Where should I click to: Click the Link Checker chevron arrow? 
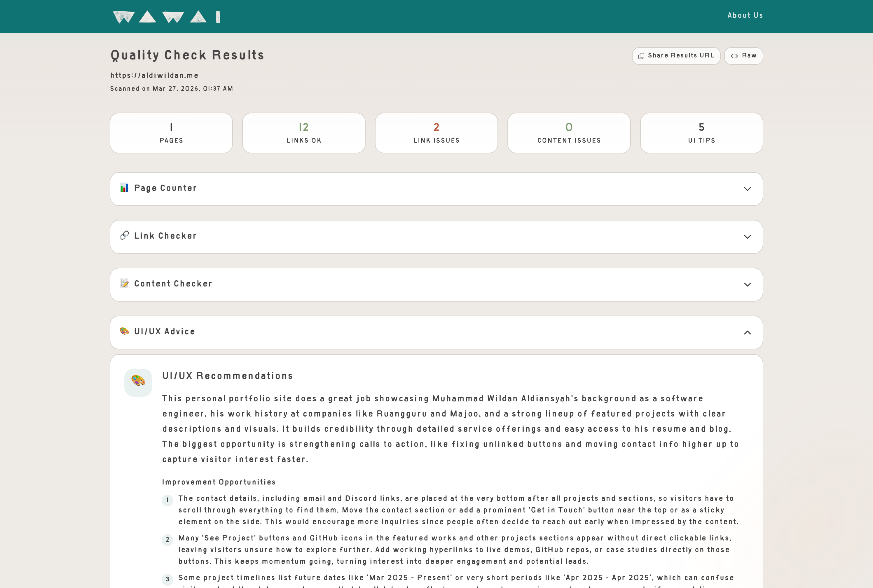[747, 237]
